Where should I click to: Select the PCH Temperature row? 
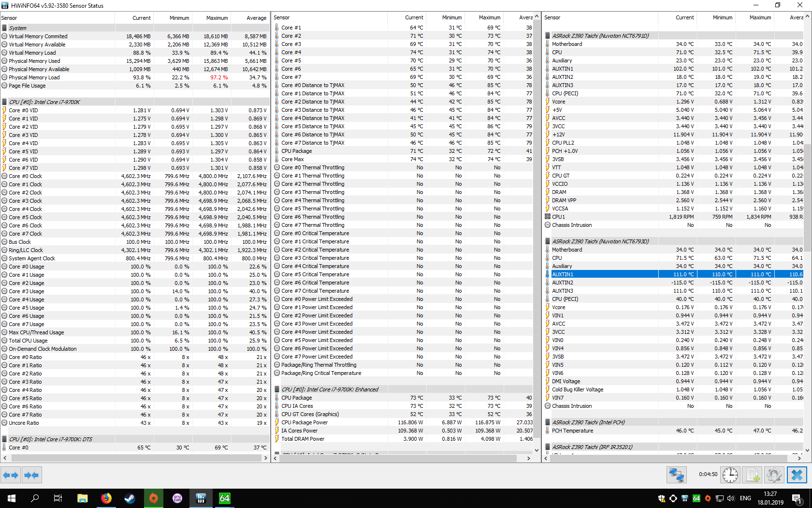click(x=674, y=431)
